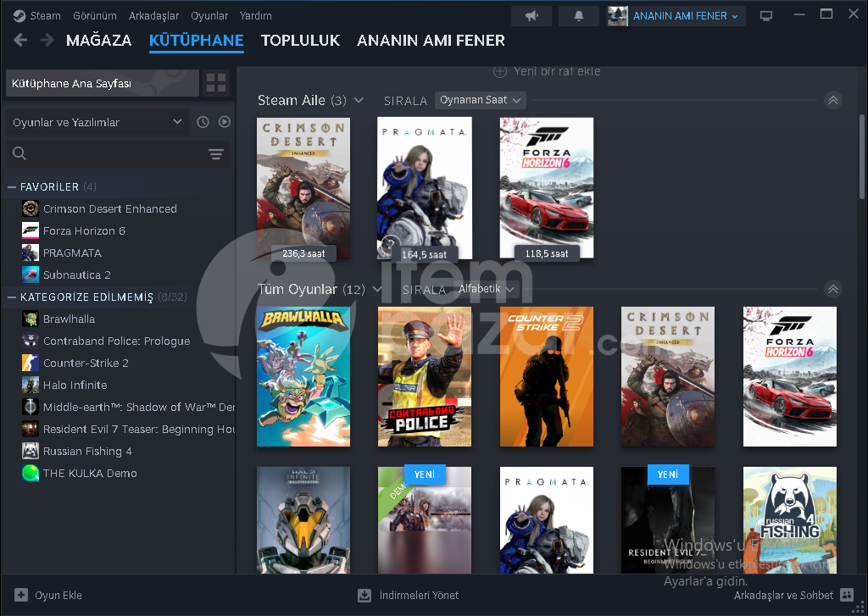
Task: Open the Alfabetik sort dropdown
Action: pos(486,289)
